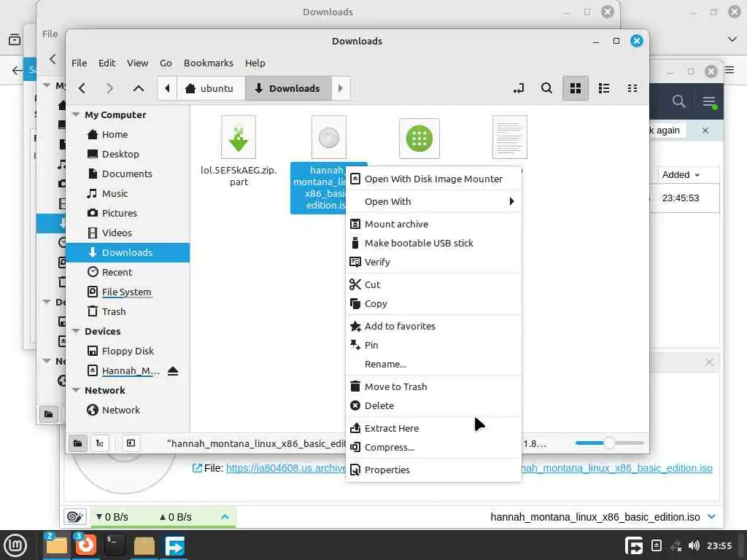Image resolution: width=747 pixels, height=560 pixels.
Task: Open Home in the sidebar
Action: 128,135
